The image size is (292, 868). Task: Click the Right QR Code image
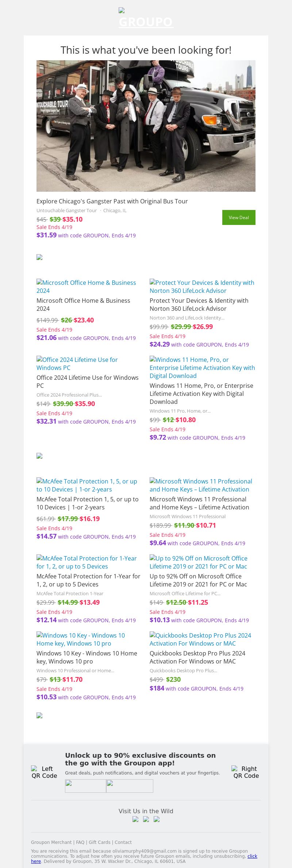[246, 772]
